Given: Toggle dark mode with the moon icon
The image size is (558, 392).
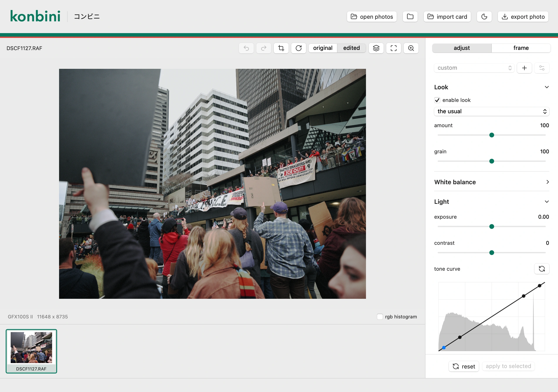Looking at the screenshot, I should [x=484, y=17].
